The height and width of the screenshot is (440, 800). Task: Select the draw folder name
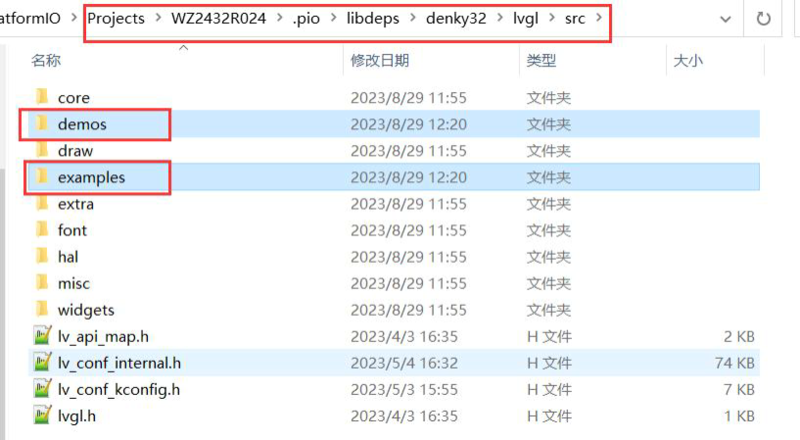(x=76, y=151)
